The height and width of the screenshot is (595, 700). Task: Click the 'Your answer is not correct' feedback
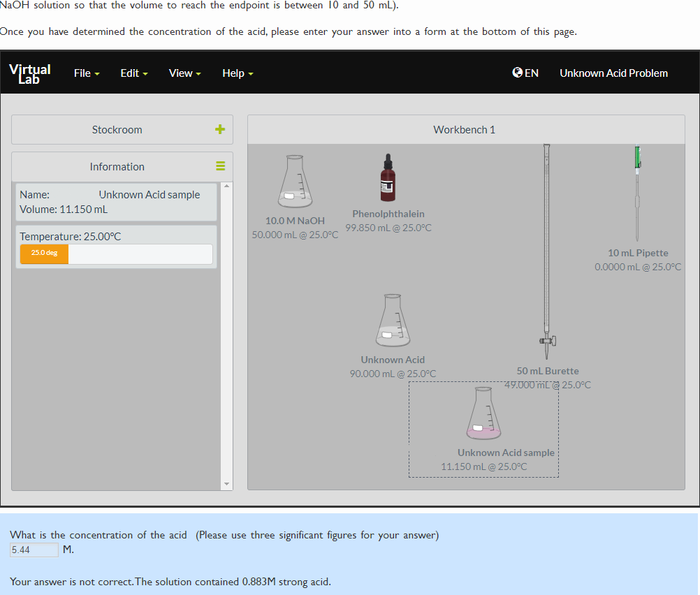coord(170,582)
